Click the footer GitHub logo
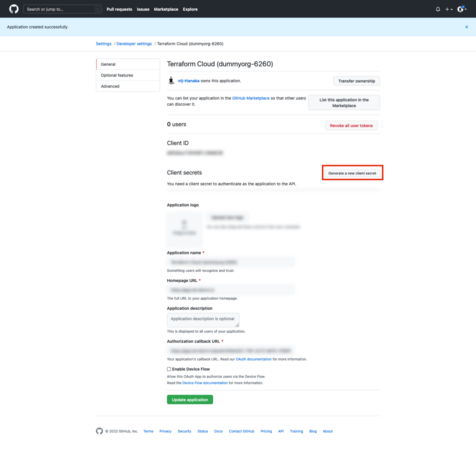Screen dimensions: 476x449 tap(99, 431)
